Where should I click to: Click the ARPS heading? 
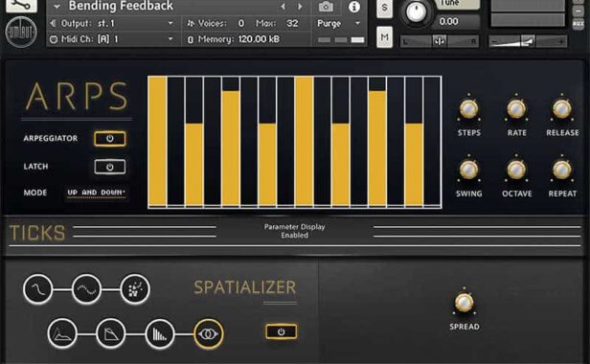[x=78, y=97]
